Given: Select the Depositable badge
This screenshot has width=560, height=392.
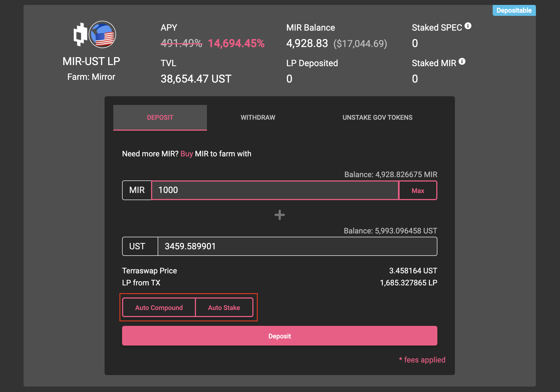Looking at the screenshot, I should [514, 10].
